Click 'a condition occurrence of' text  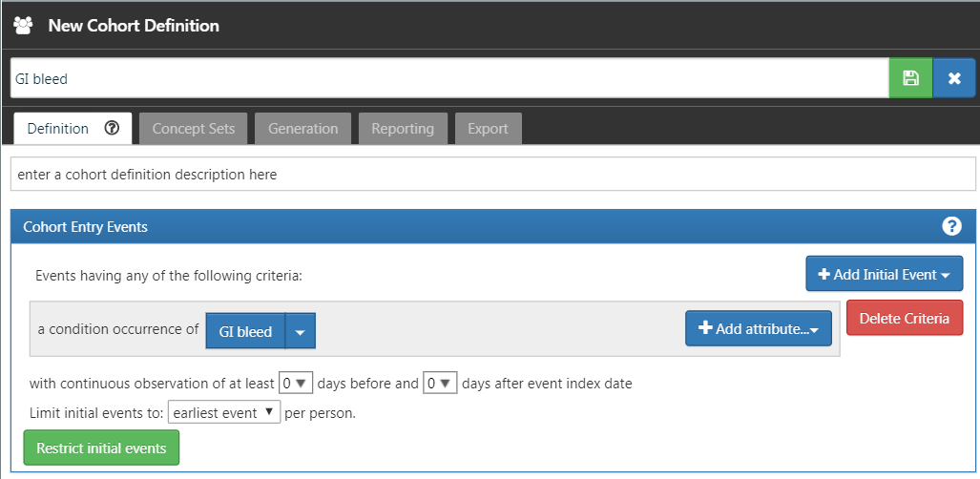pos(118,329)
